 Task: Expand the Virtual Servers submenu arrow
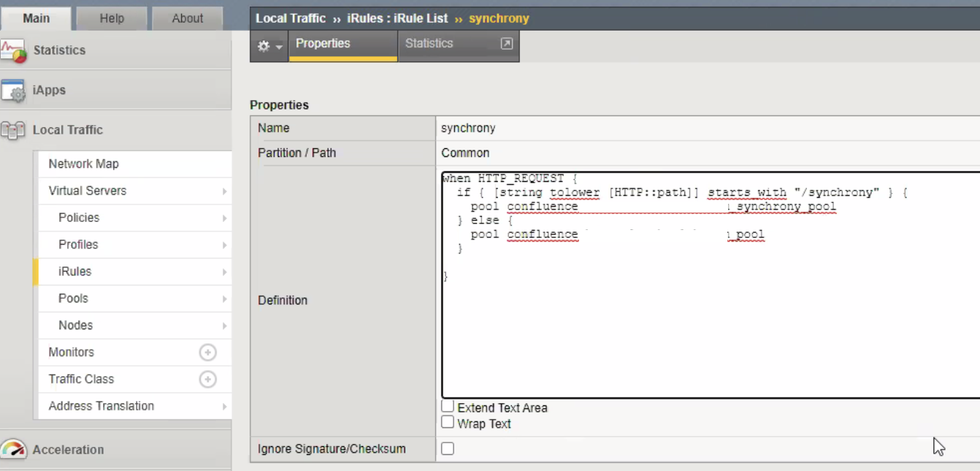pos(224,191)
